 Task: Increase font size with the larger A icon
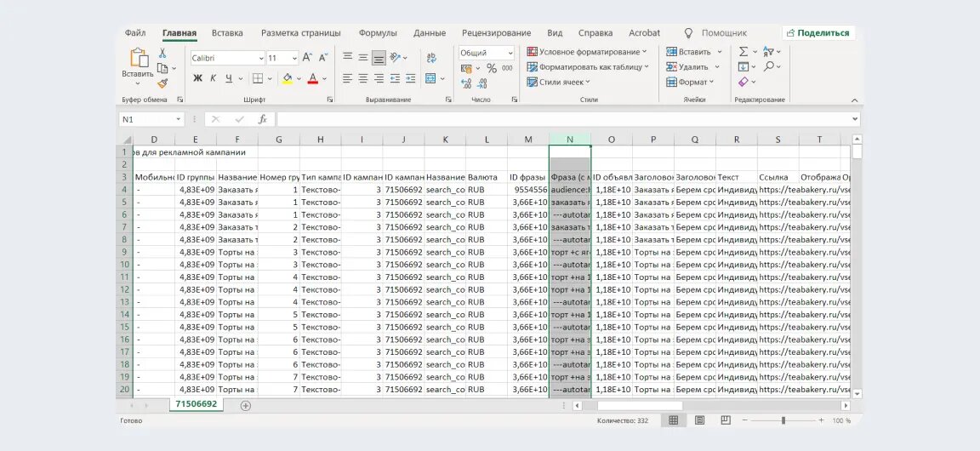[x=307, y=58]
